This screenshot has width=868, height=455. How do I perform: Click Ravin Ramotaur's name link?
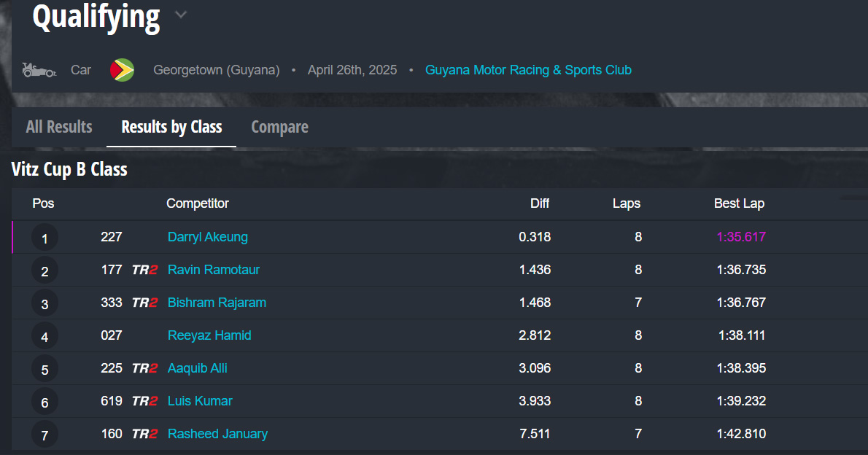[x=214, y=270]
